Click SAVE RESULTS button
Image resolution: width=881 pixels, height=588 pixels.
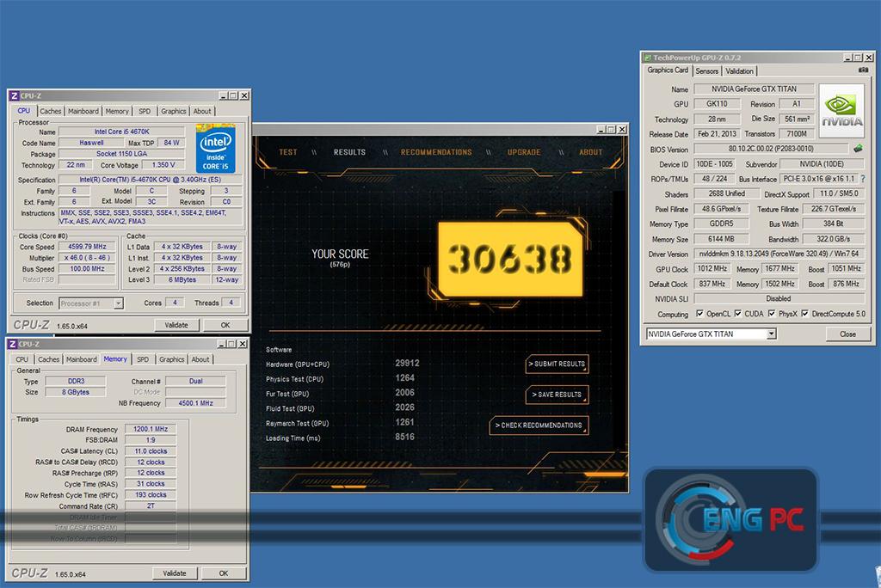[557, 395]
